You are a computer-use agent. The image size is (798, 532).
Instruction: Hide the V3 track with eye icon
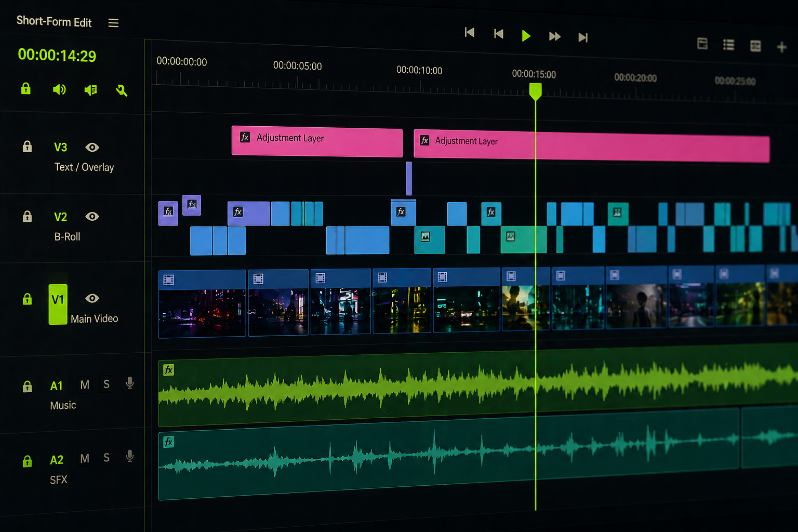tap(92, 148)
